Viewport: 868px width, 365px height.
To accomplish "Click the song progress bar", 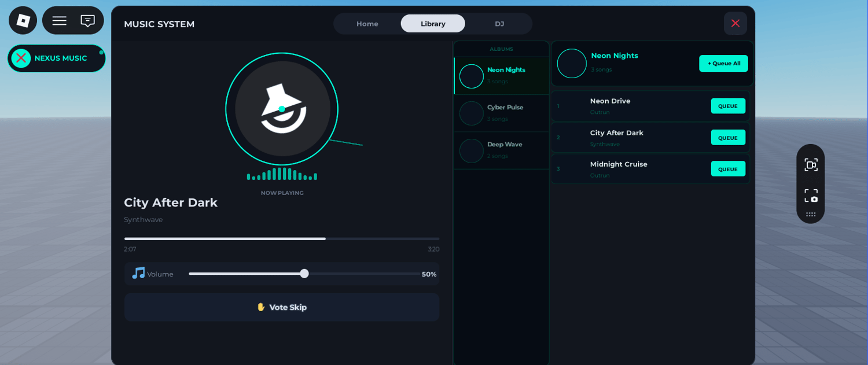I will pos(282,238).
